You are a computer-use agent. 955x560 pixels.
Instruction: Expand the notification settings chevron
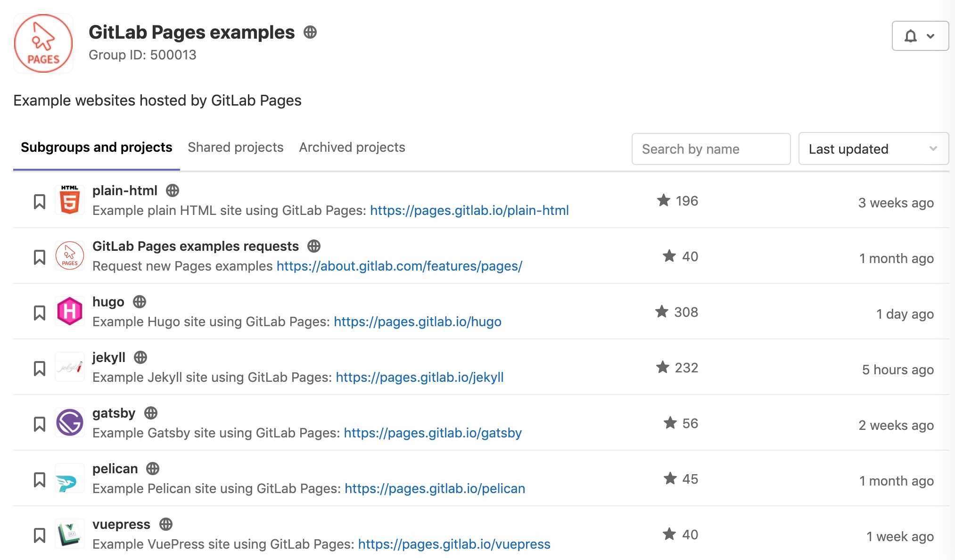click(930, 36)
